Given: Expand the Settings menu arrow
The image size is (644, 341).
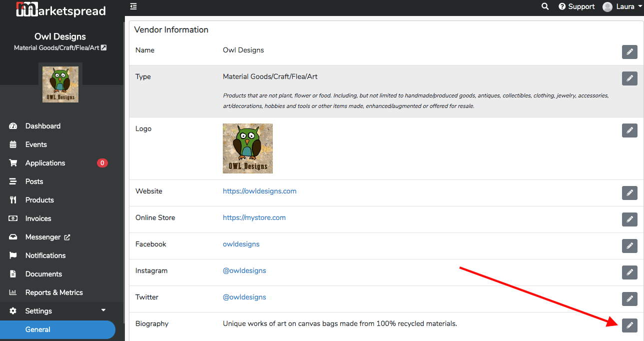Looking at the screenshot, I should pos(103,310).
